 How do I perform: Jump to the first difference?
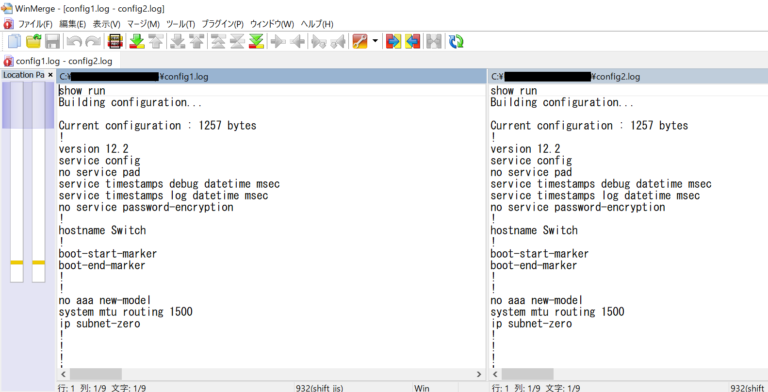pyautogui.click(x=218, y=42)
